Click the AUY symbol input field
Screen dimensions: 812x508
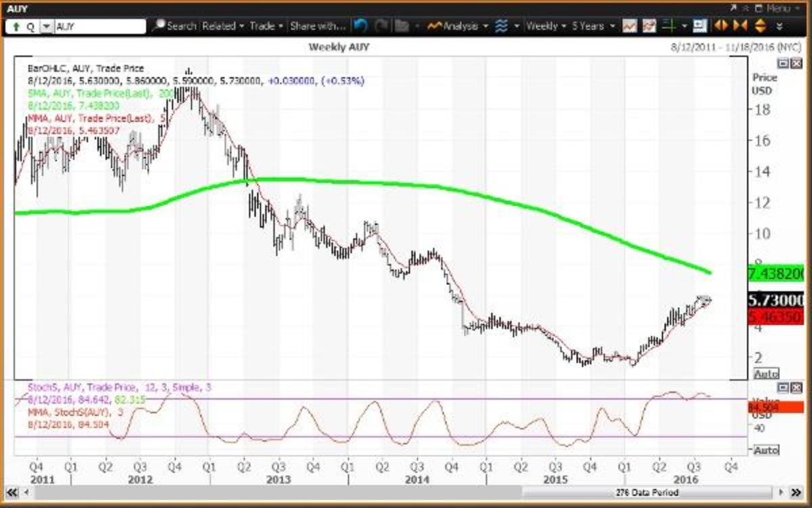click(x=99, y=26)
